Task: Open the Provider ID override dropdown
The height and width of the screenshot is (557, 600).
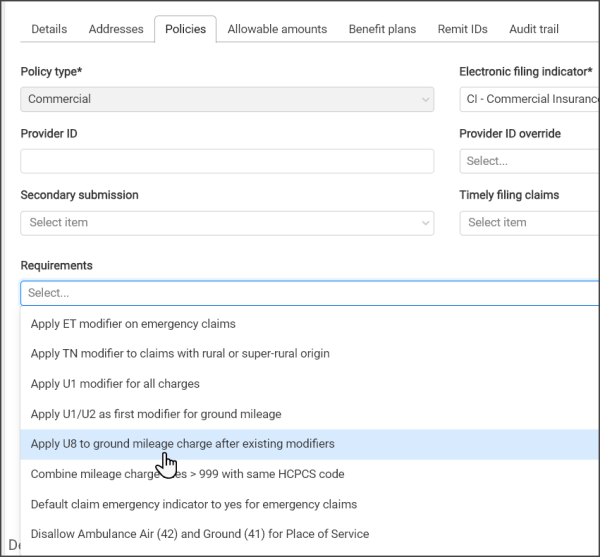Action: [x=529, y=161]
